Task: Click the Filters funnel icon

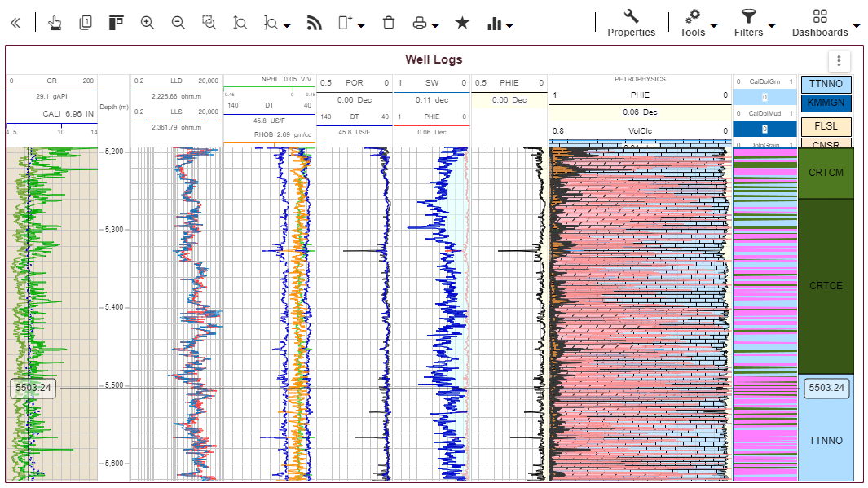Action: (x=748, y=16)
